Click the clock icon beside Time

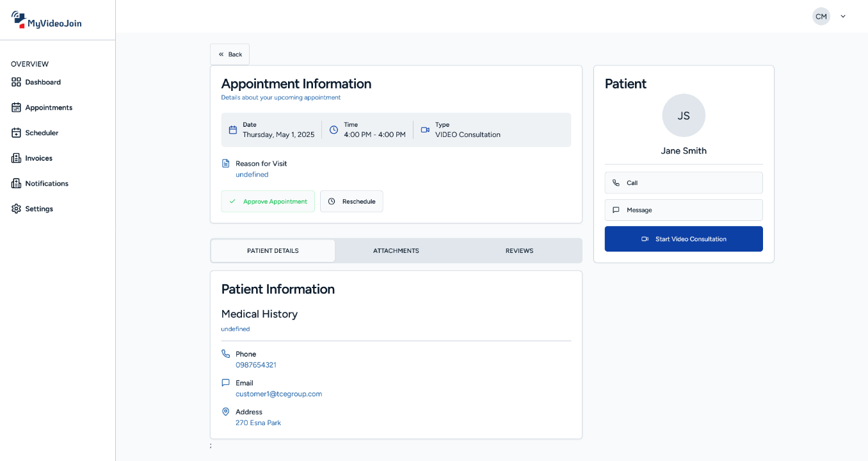point(334,130)
